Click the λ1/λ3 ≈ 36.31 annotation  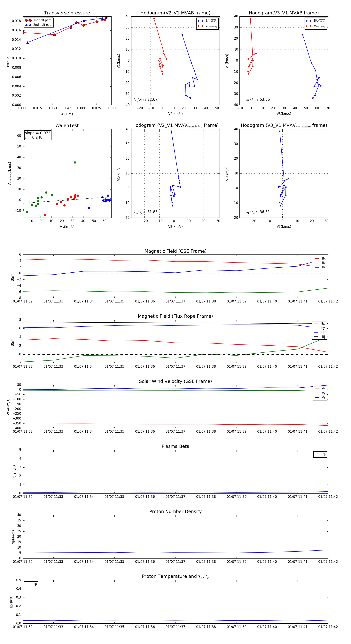(258, 212)
